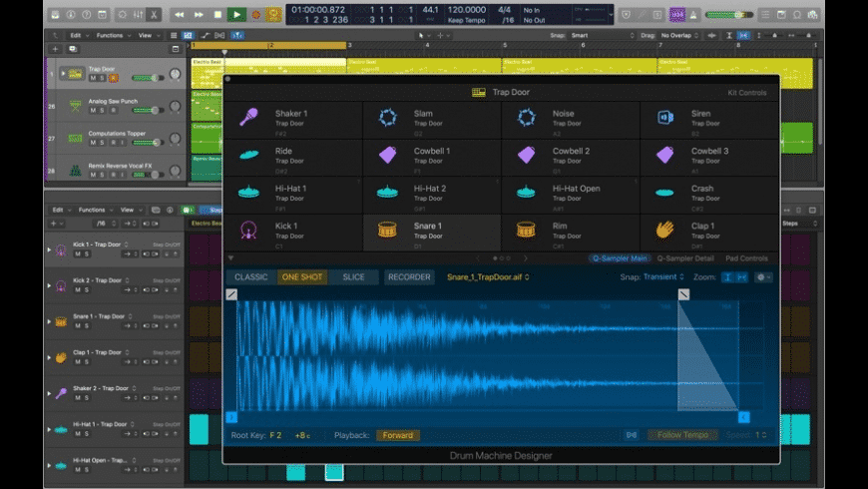Open the Snare_1_TrapDoor.aif file menu
Image resolution: width=868 pixels, height=489 pixels.
click(x=488, y=276)
